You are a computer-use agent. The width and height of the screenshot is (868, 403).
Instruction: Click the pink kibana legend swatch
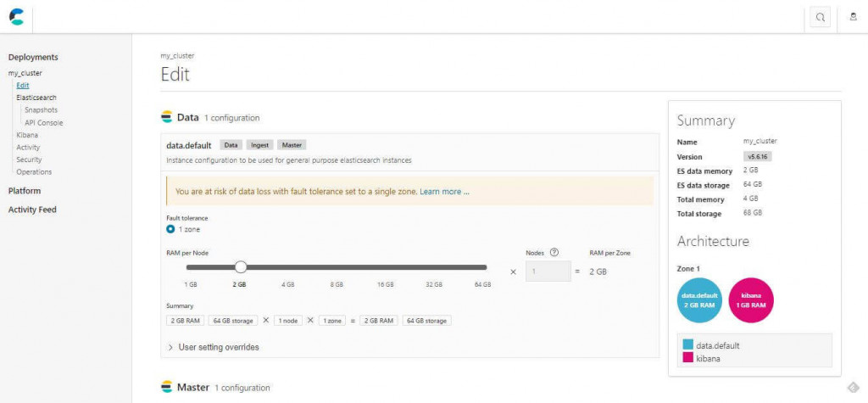687,358
